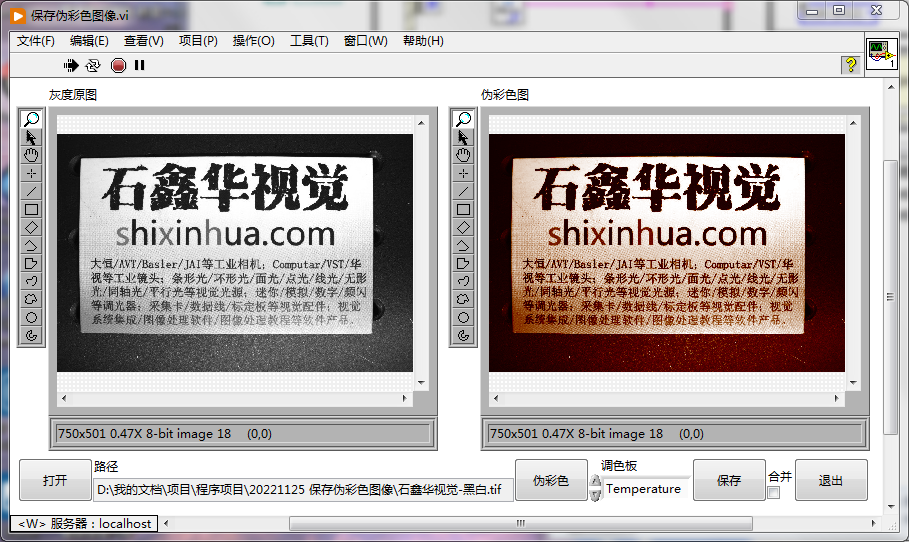The image size is (909, 542).
Task: Select Line tool in pseudocolor image palette
Action: pyautogui.click(x=463, y=192)
